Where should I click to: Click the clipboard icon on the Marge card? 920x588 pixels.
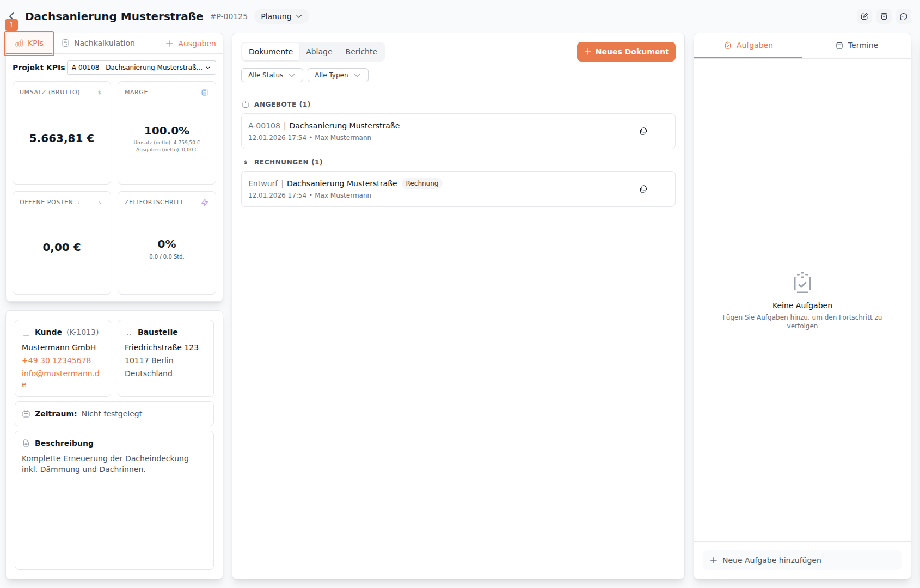pyautogui.click(x=204, y=93)
